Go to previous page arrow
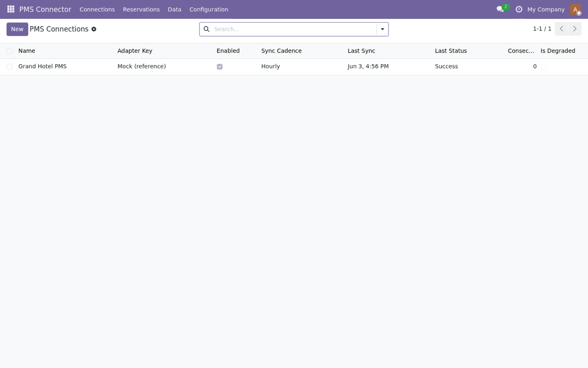Viewport: 588px width, 368px height. click(562, 29)
